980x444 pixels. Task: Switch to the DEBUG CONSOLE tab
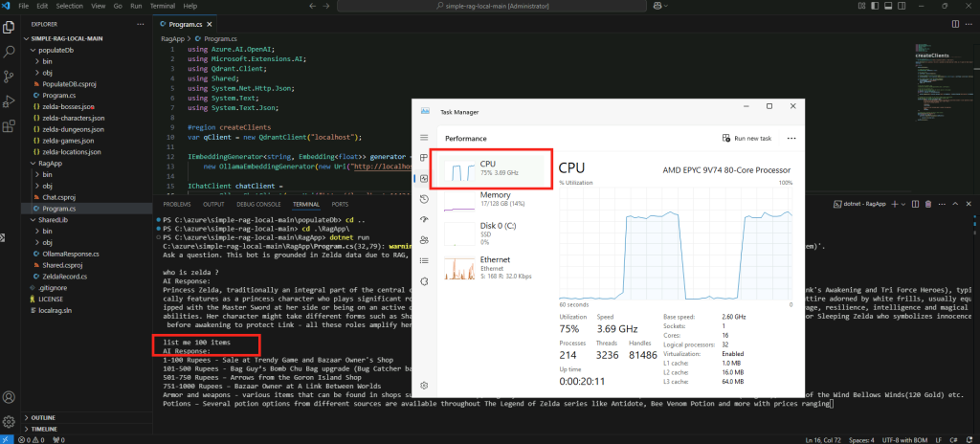pyautogui.click(x=257, y=204)
